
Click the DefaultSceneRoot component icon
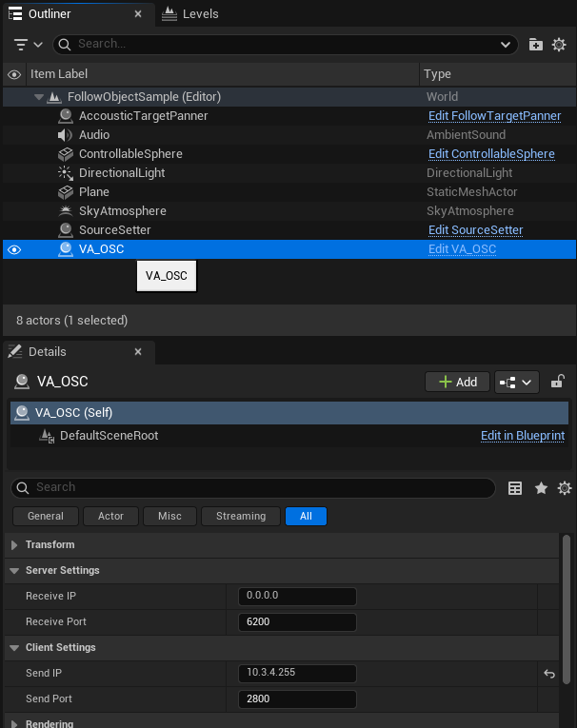(47, 436)
